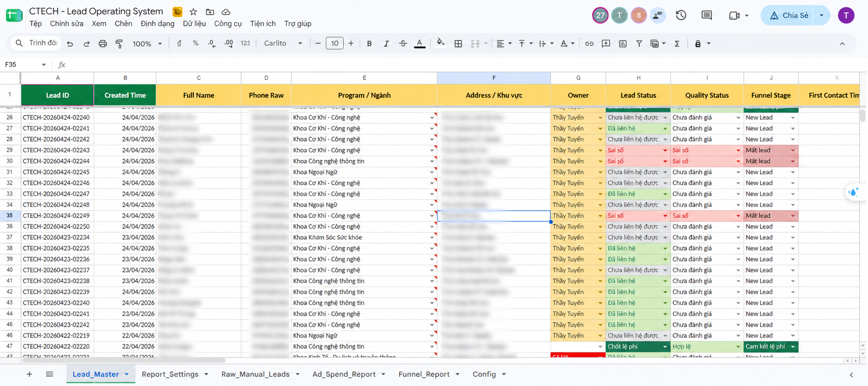Viewport: 868px width, 386px height.
Task: Decrease font size with minus
Action: point(318,43)
